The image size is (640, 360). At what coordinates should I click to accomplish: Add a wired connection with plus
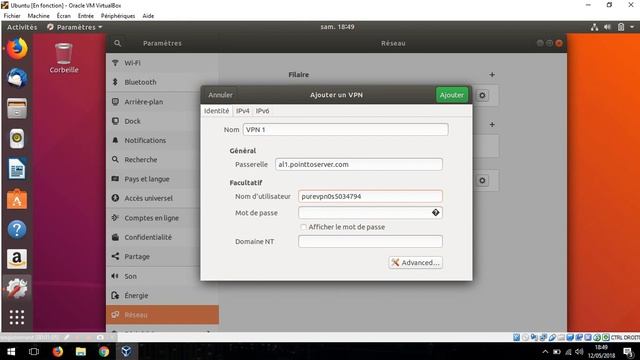tap(492, 75)
